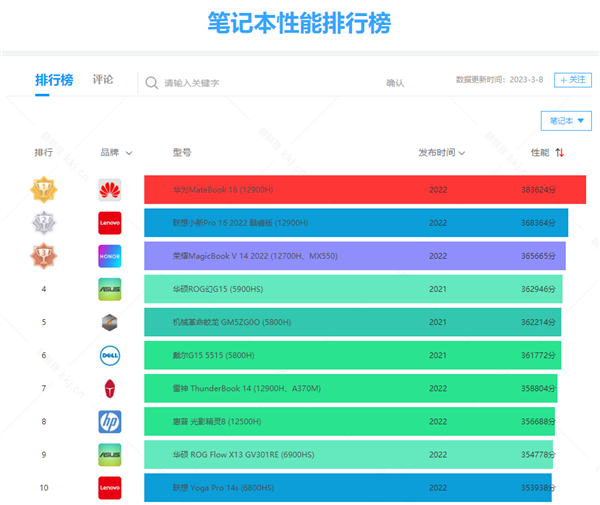Click the 356688分 score value
600x505 pixels.
click(538, 421)
